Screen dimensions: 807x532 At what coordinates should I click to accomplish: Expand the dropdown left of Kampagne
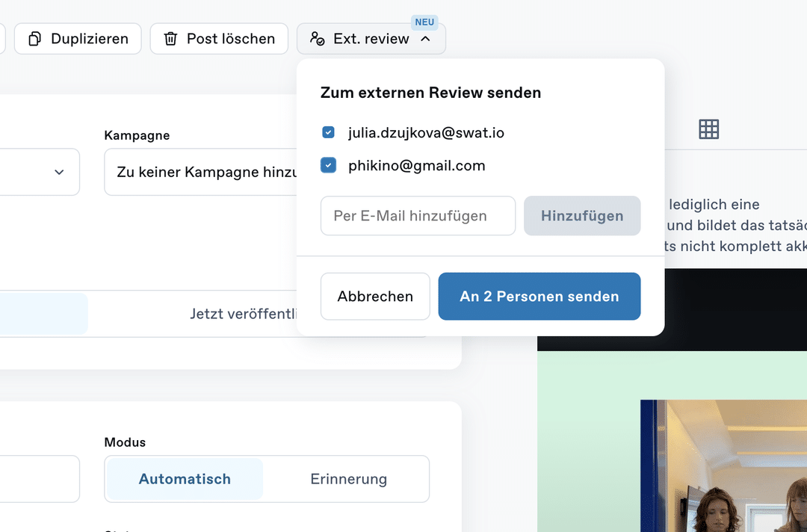click(40, 172)
